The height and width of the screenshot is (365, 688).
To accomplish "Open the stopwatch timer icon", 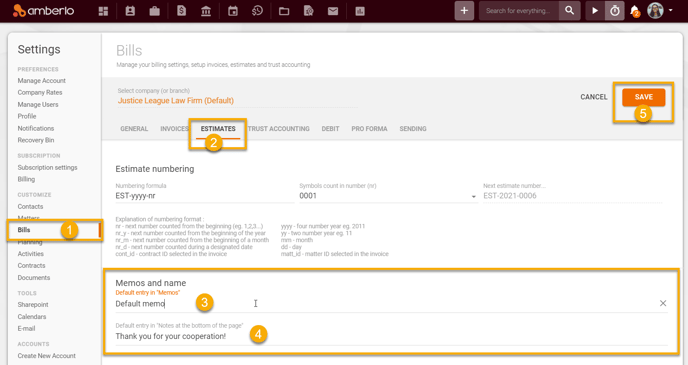I will (x=615, y=11).
